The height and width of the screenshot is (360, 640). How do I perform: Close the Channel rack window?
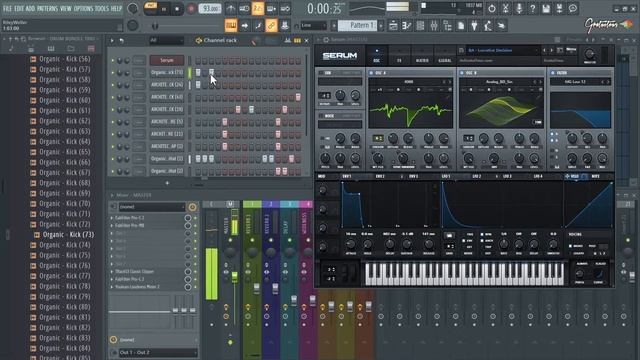[307, 40]
